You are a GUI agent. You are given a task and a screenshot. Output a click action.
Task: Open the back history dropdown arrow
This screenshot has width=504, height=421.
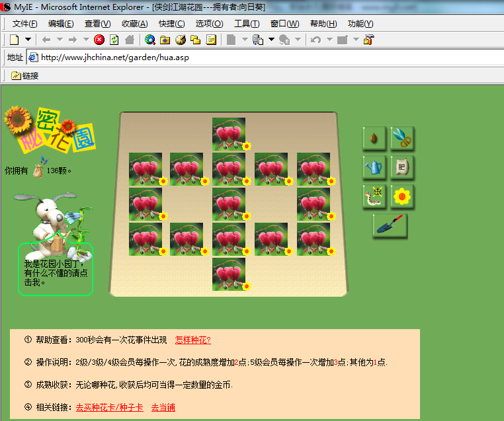tap(60, 40)
